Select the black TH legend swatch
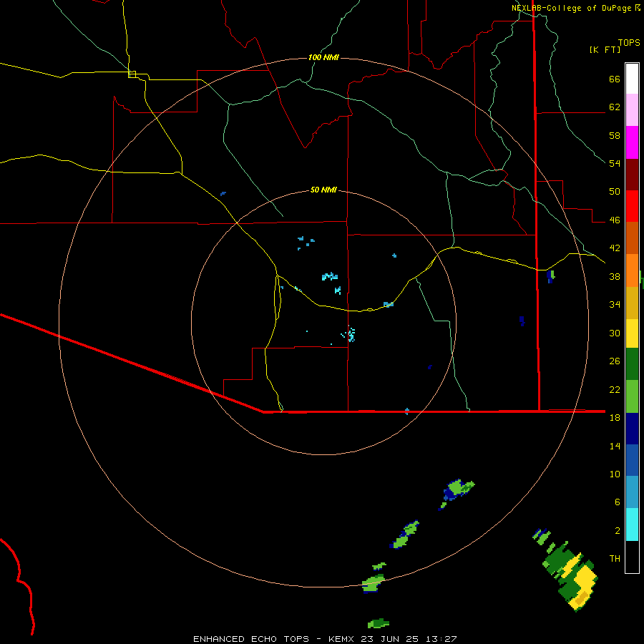The width and height of the screenshot is (644, 644). 632,557
